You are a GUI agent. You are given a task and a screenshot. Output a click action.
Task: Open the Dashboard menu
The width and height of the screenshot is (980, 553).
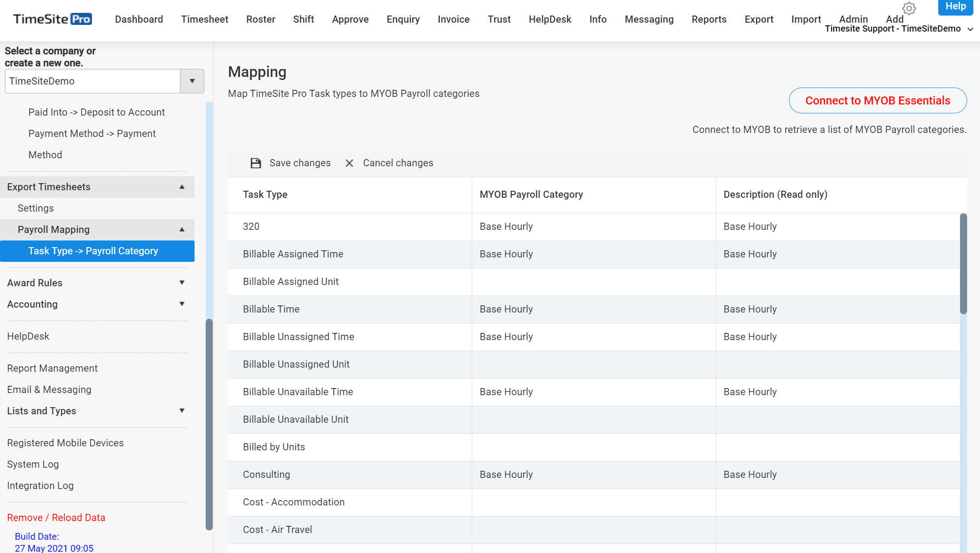coord(139,19)
